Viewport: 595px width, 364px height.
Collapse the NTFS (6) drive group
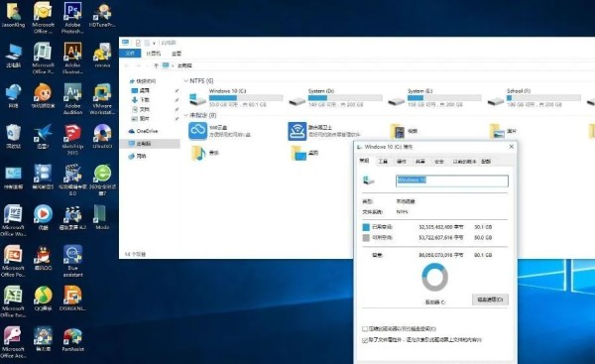click(x=186, y=81)
